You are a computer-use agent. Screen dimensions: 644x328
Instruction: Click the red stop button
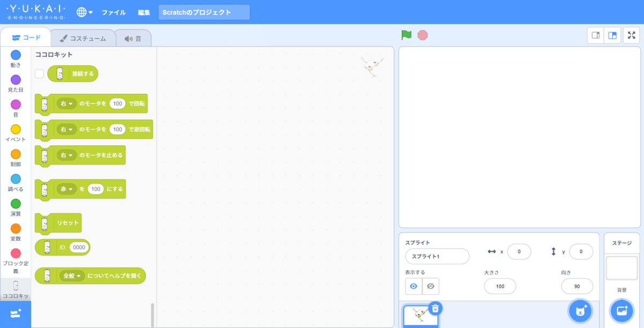click(x=423, y=35)
